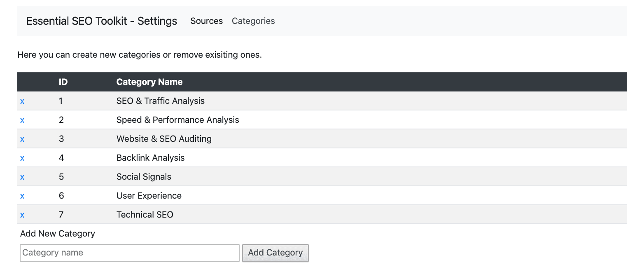
Task: Remove the Speed & Performance Analysis category
Action: (22, 120)
